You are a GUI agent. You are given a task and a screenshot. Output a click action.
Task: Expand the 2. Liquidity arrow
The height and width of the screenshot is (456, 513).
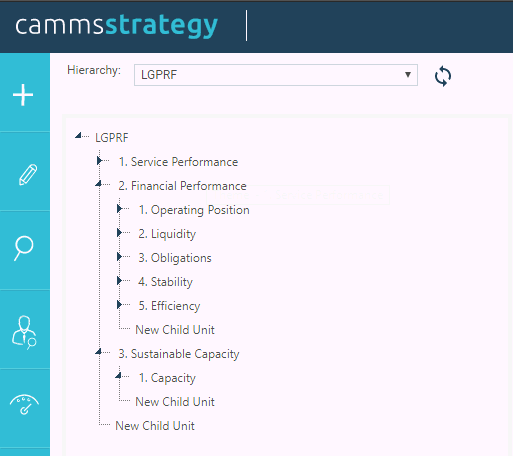pos(119,233)
